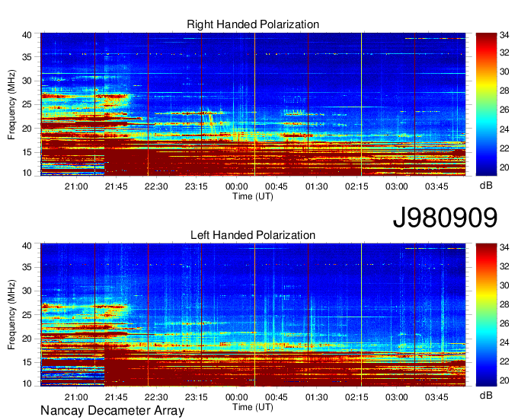Click Time (UT) label under Left Handed plot
This screenshot has height=420, width=518.
pos(253,407)
